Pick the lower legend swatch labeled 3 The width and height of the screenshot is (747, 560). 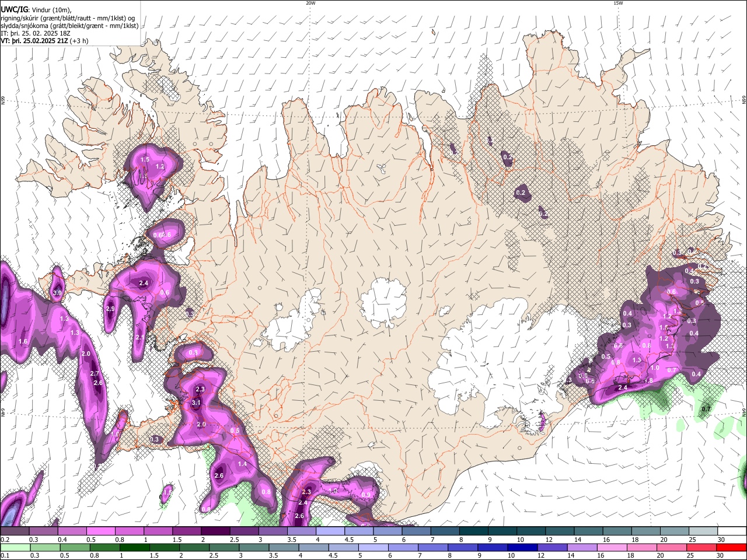(x=254, y=547)
